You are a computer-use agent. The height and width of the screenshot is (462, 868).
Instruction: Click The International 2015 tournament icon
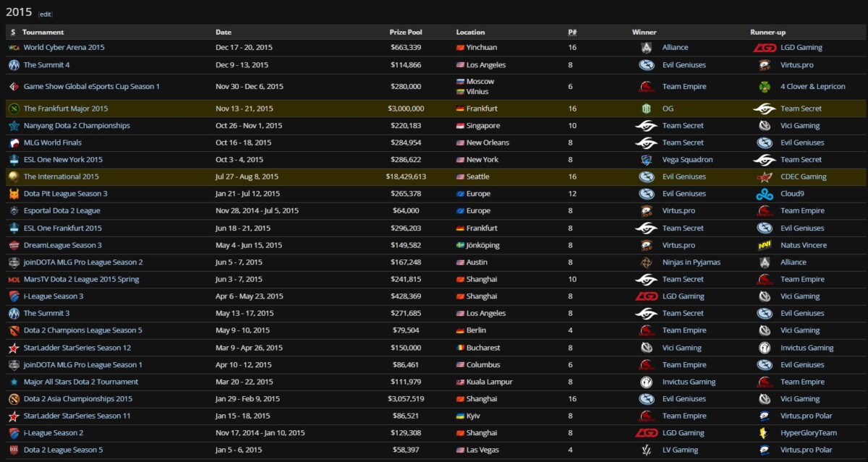[x=14, y=176]
